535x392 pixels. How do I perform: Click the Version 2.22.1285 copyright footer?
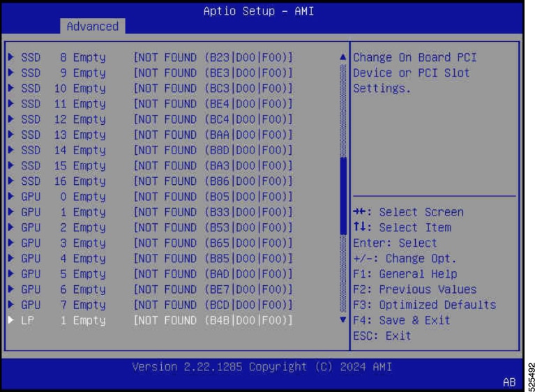click(x=262, y=367)
